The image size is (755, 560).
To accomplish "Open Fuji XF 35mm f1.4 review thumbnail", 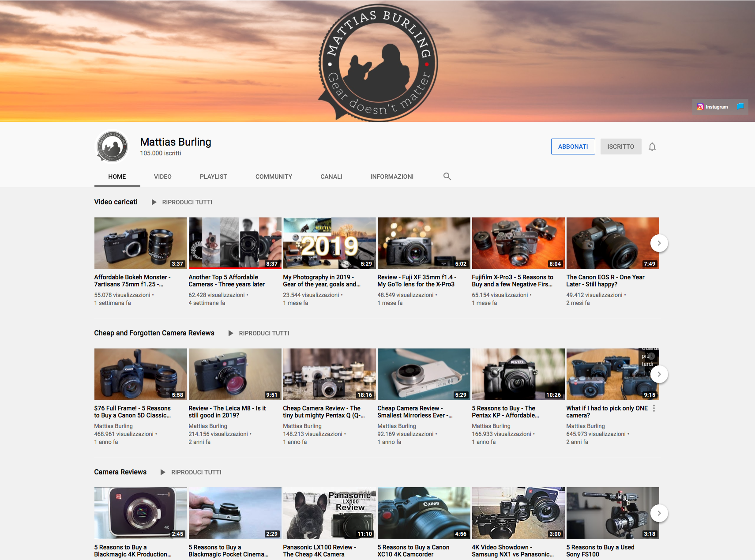I will [424, 243].
